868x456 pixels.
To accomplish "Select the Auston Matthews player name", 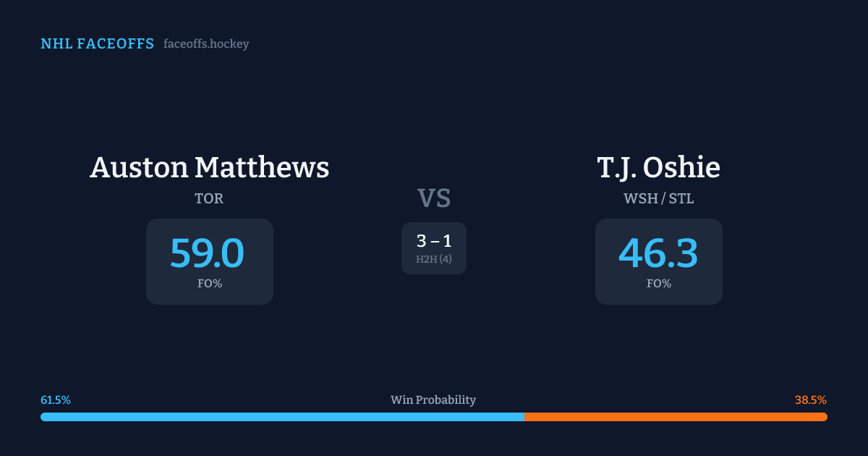I will [209, 168].
